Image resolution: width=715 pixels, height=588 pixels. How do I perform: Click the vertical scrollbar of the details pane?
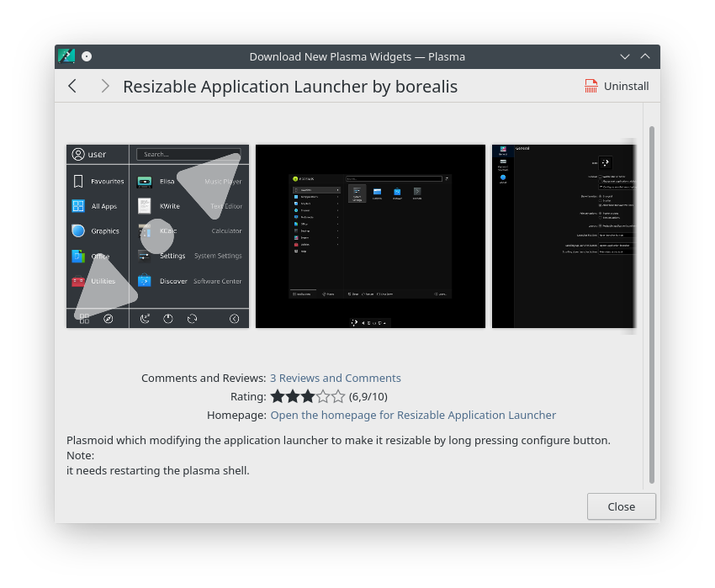[x=652, y=305]
